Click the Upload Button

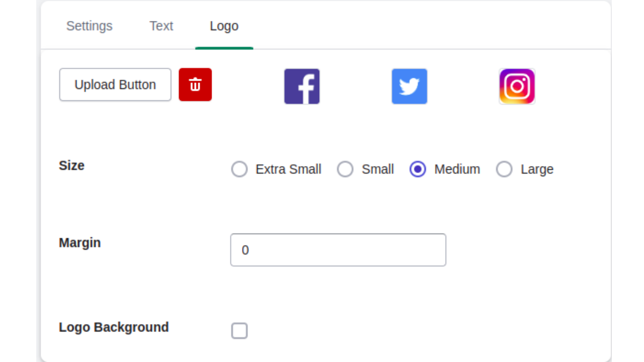pos(115,84)
